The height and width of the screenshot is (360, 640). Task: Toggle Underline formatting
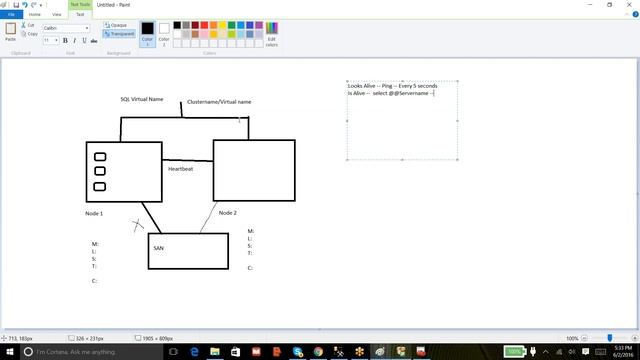coord(84,40)
